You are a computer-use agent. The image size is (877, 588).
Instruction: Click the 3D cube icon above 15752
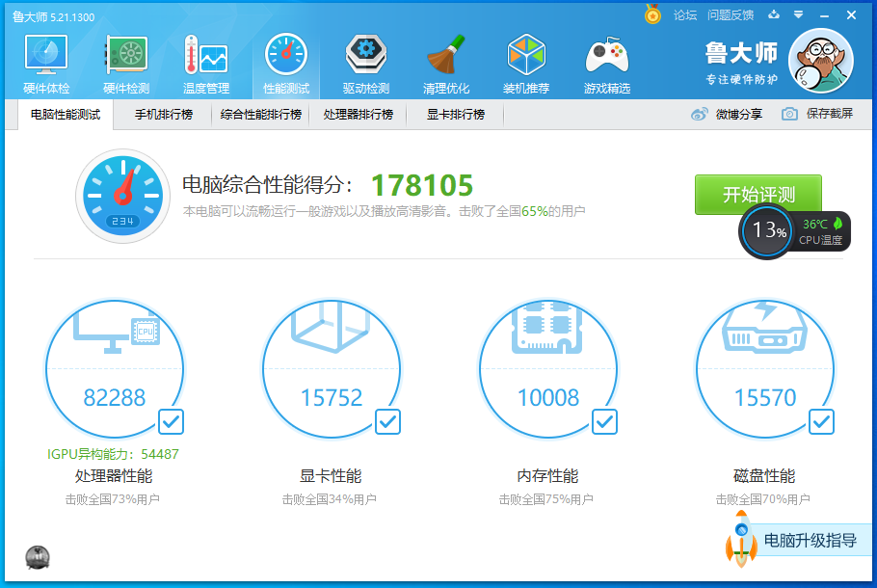332,328
